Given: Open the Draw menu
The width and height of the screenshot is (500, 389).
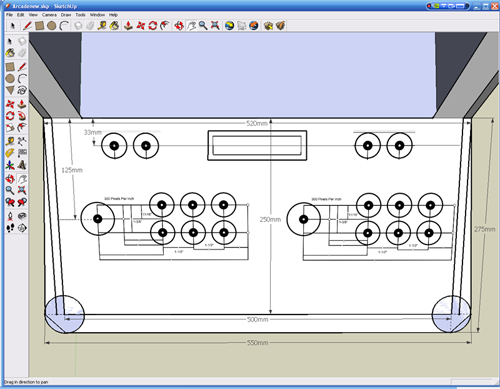Looking at the screenshot, I should click(66, 15).
